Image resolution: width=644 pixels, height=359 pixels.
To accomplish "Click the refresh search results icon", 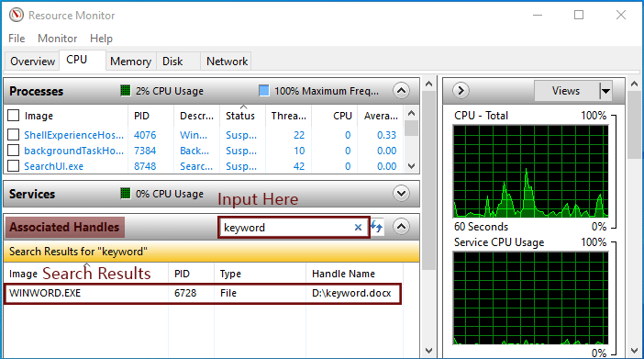I will point(377,227).
